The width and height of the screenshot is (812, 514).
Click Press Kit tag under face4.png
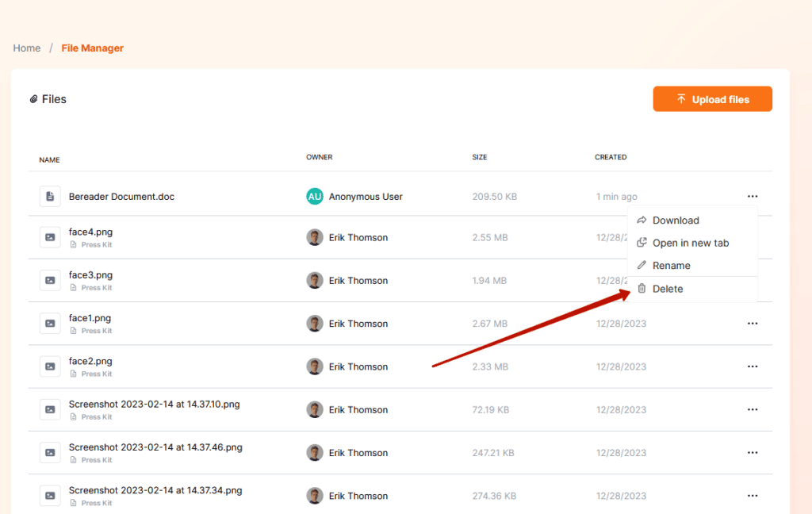91,244
